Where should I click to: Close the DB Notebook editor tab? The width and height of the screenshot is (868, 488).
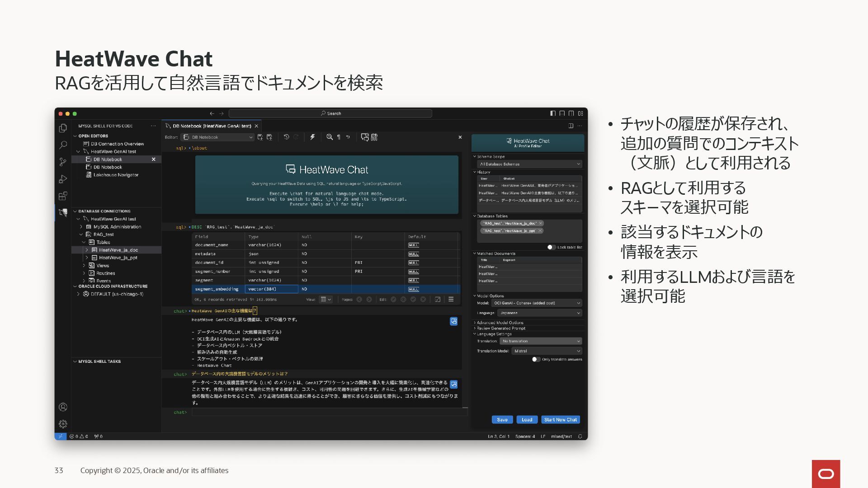(256, 126)
